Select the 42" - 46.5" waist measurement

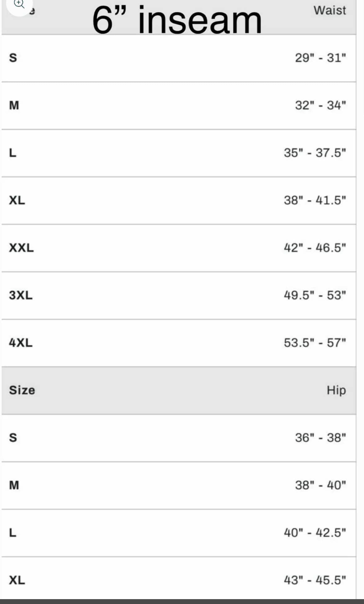pyautogui.click(x=315, y=248)
